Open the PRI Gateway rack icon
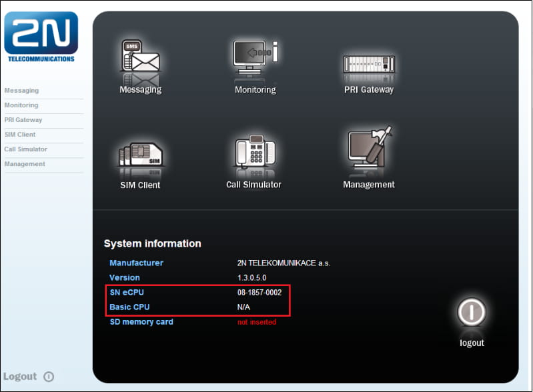This screenshot has width=533, height=392. (x=369, y=64)
